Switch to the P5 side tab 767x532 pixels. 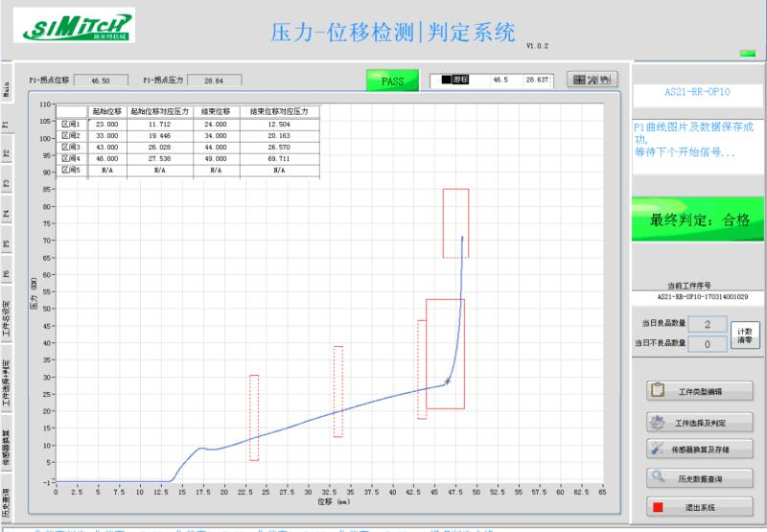point(6,243)
